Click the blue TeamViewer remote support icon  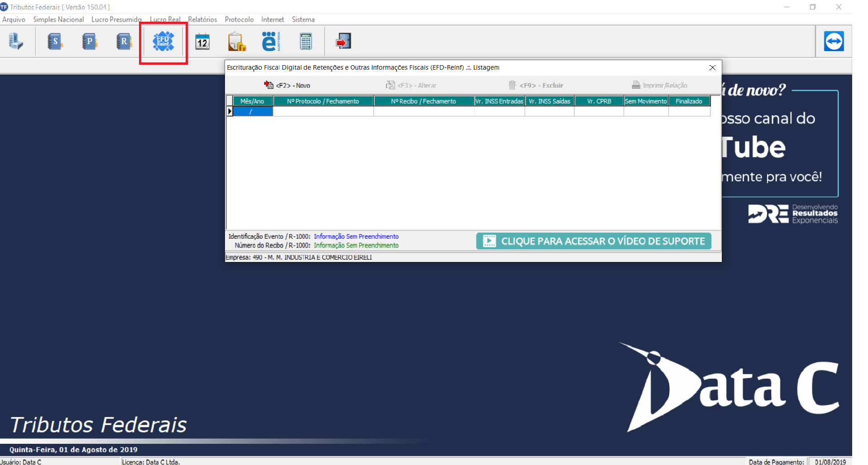pos(834,41)
